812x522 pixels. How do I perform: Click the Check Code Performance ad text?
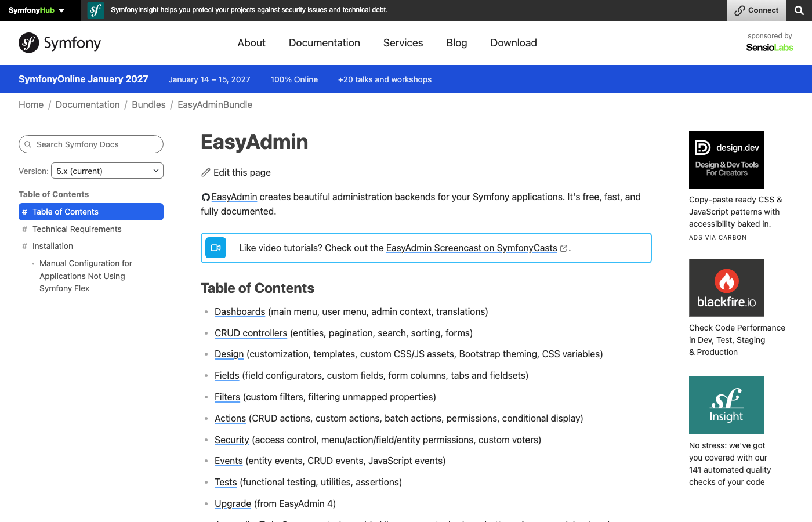(737, 340)
